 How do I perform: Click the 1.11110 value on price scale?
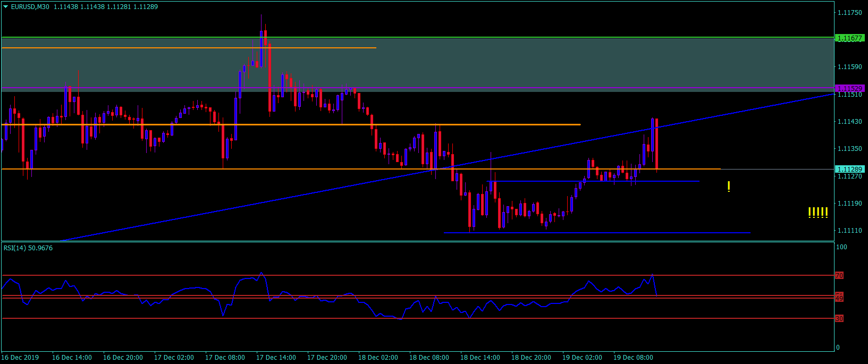pyautogui.click(x=849, y=231)
